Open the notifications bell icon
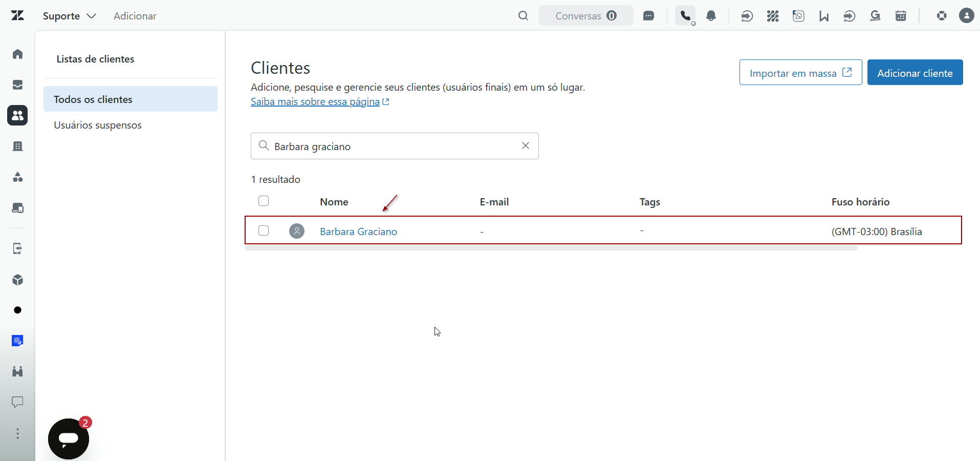Screen dimensions: 980x461 [711, 16]
